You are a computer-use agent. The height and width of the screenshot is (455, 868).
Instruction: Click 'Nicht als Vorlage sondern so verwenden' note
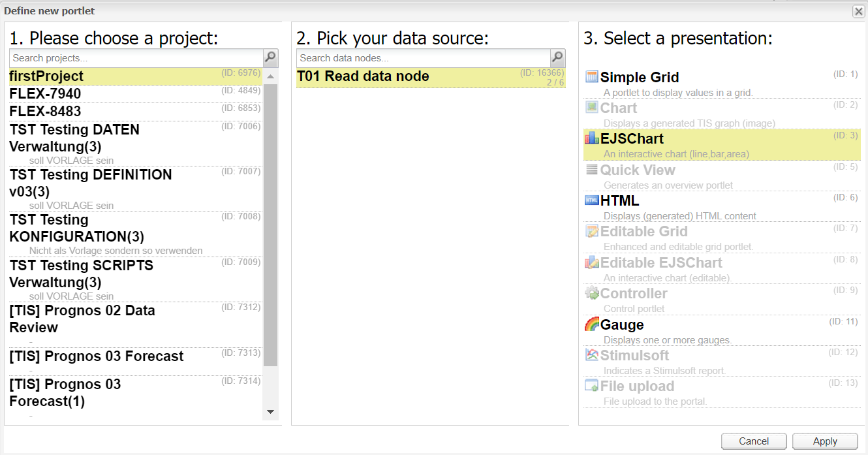[x=116, y=251]
